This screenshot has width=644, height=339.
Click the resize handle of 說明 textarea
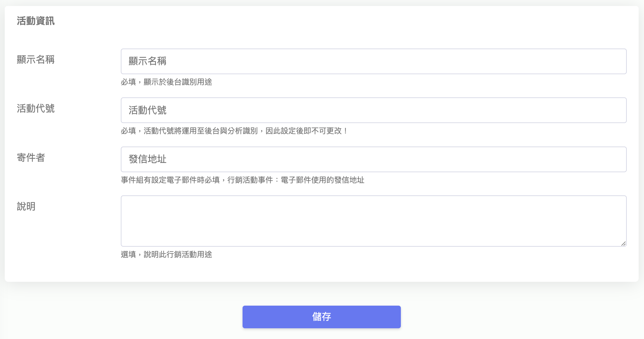click(623, 243)
